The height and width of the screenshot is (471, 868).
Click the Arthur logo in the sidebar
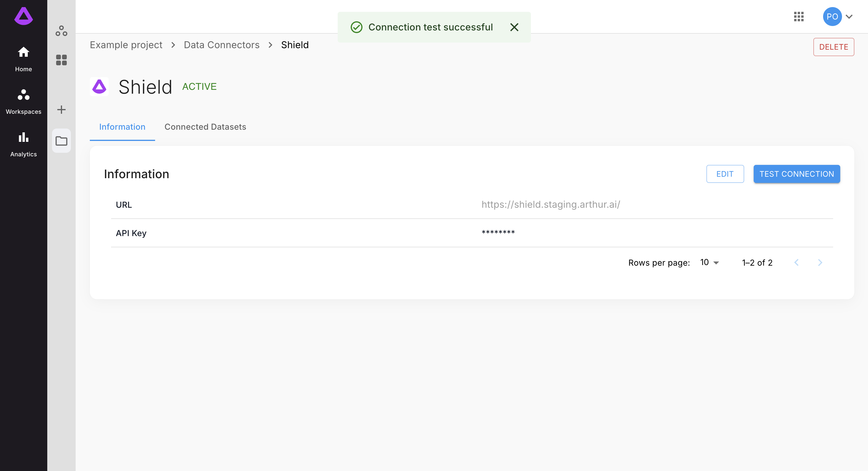(24, 16)
